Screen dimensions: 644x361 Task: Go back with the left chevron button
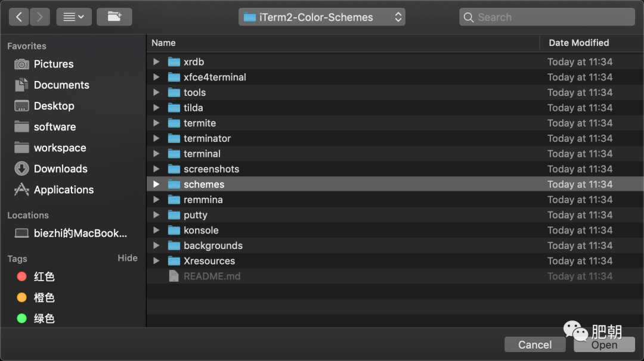19,17
